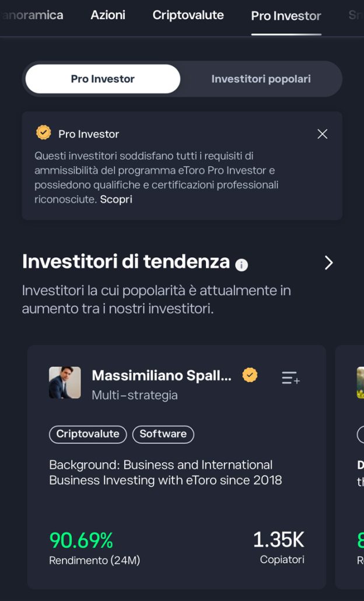Select the "Pro Investor" segment control
This screenshot has width=364, height=601.
point(103,78)
